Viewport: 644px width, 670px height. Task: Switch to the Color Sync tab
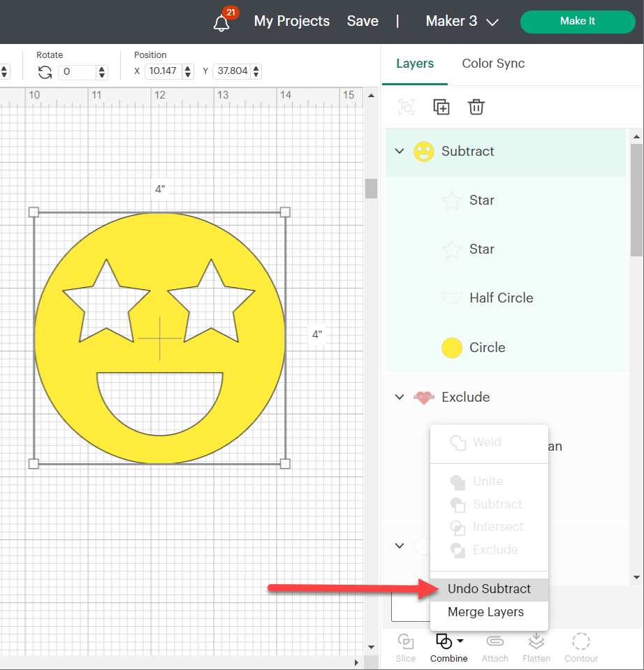point(493,64)
